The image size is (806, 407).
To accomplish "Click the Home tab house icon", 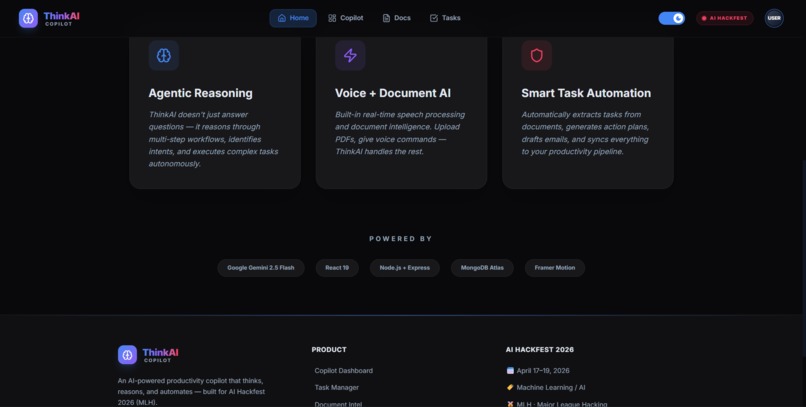I will click(282, 18).
